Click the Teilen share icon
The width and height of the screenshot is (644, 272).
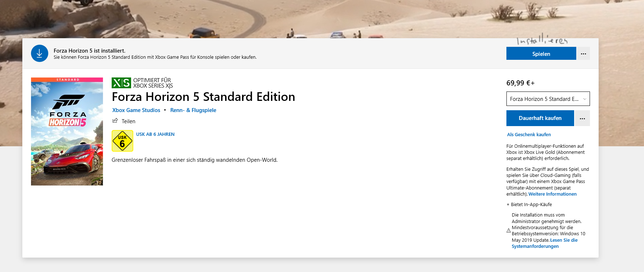tap(115, 121)
